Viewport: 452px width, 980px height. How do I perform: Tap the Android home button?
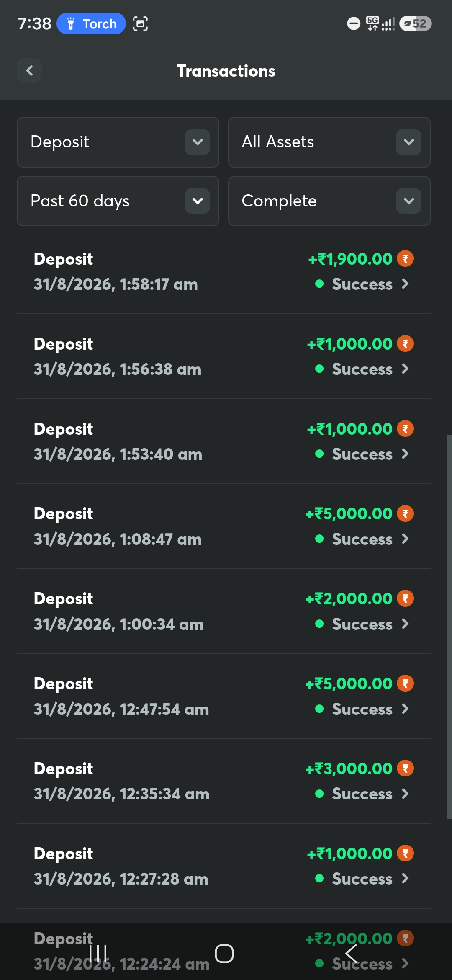(224, 954)
